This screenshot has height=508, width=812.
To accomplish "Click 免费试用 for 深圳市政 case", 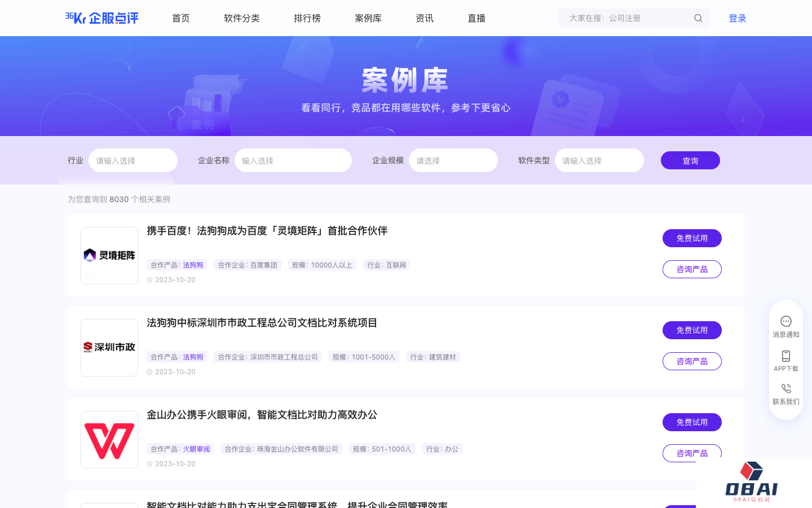I will click(x=692, y=330).
